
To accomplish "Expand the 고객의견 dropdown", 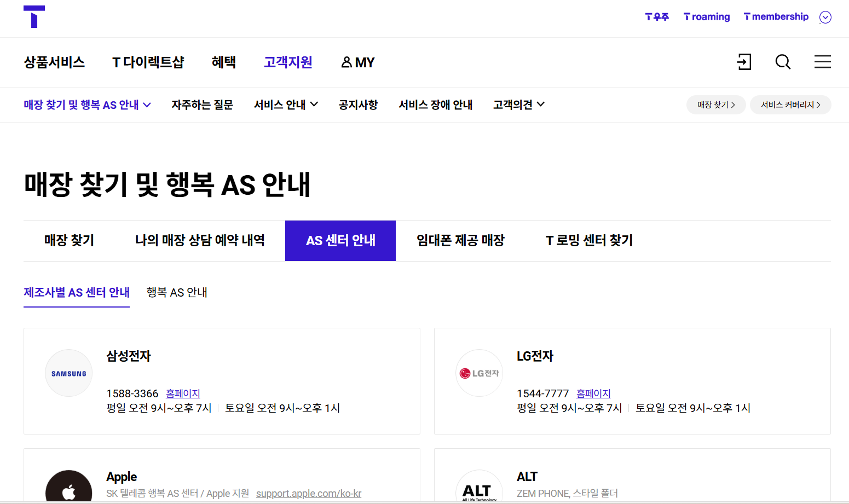I will pyautogui.click(x=517, y=105).
